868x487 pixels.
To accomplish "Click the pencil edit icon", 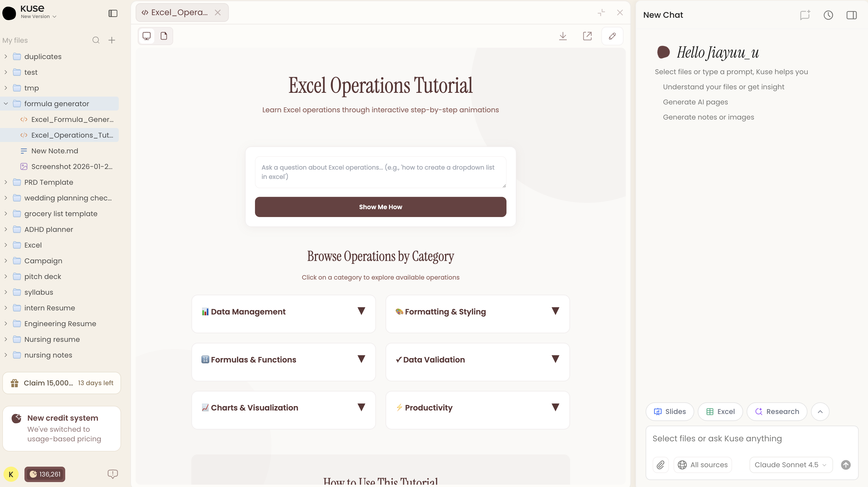I will 612,36.
